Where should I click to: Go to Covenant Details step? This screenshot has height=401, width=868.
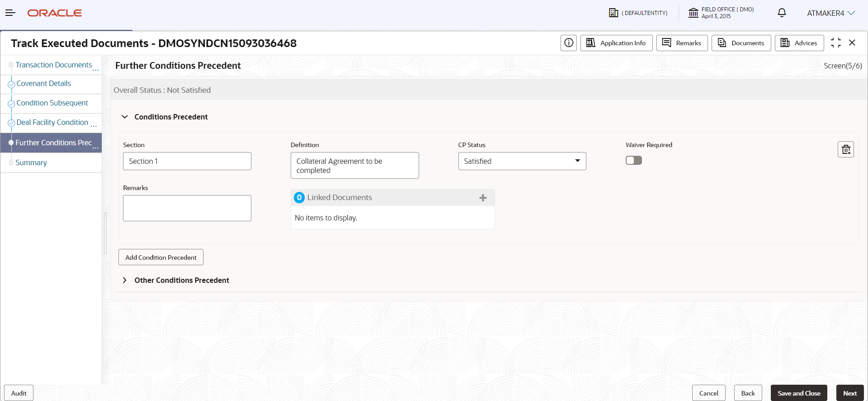tap(51, 84)
